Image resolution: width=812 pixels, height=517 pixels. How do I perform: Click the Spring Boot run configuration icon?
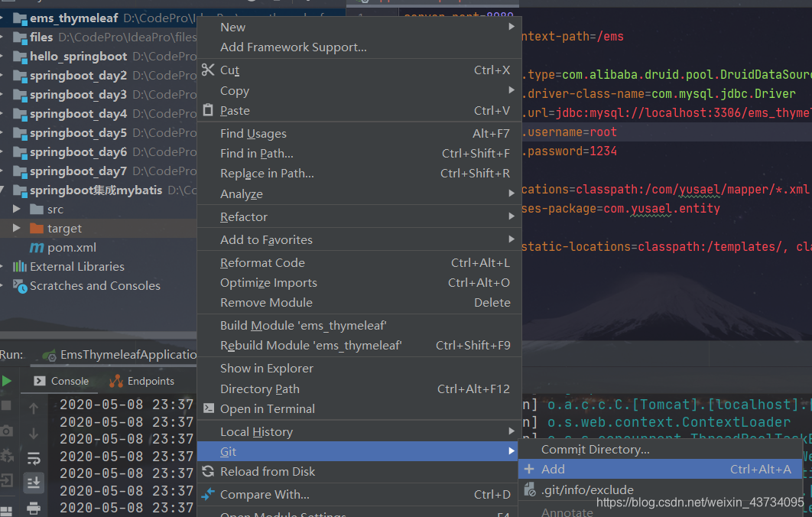coord(49,356)
